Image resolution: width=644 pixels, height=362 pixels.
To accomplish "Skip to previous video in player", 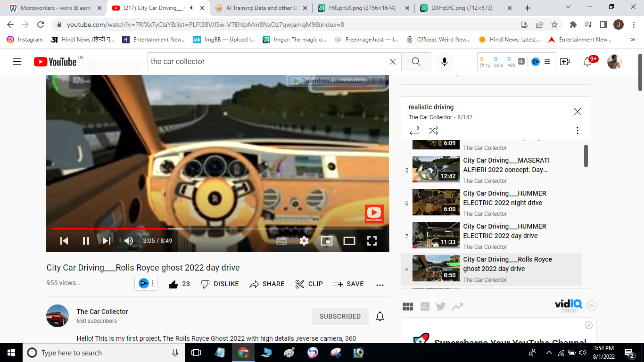I will point(64,241).
